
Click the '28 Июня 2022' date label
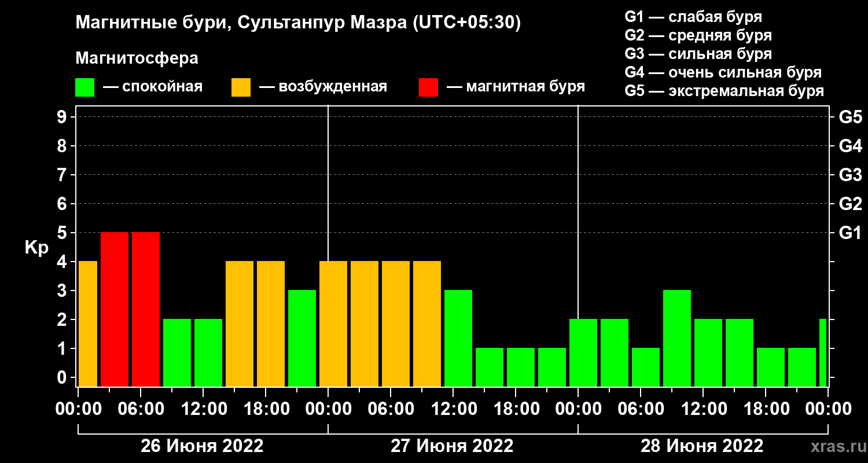[x=702, y=446]
